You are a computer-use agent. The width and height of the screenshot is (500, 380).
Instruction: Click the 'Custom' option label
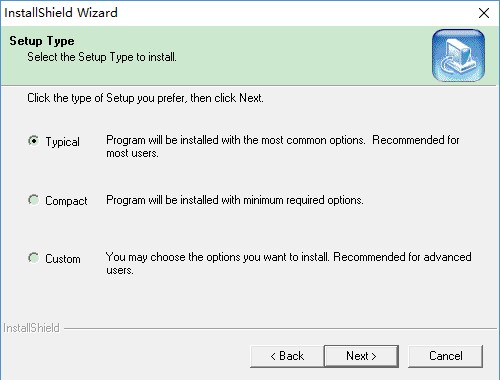tap(63, 259)
